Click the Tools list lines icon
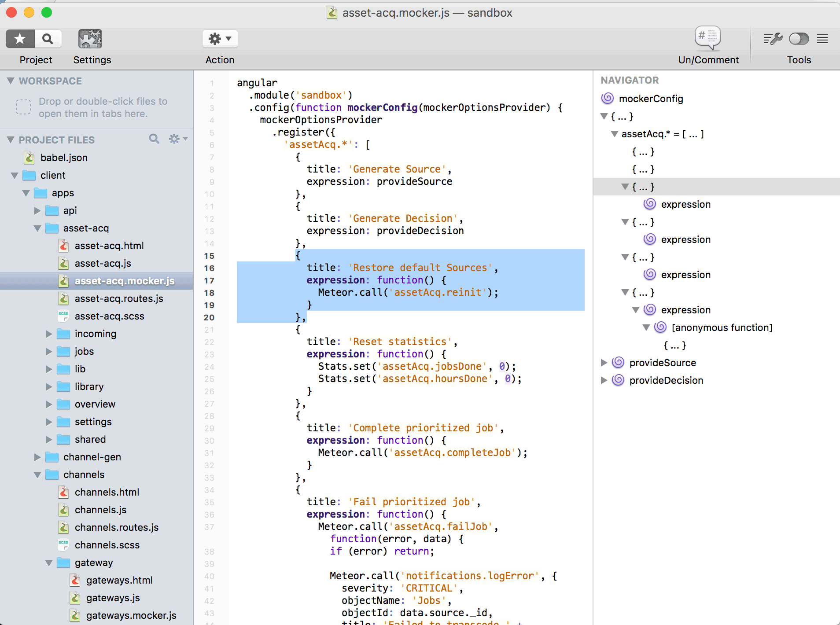Screen dimensions: 840x625 click(x=822, y=39)
